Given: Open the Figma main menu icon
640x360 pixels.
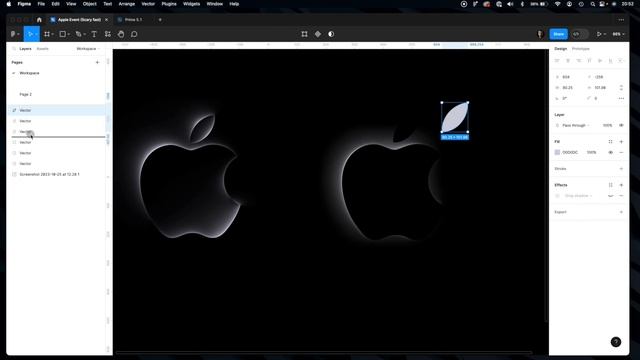Looking at the screenshot, I should [x=13, y=34].
